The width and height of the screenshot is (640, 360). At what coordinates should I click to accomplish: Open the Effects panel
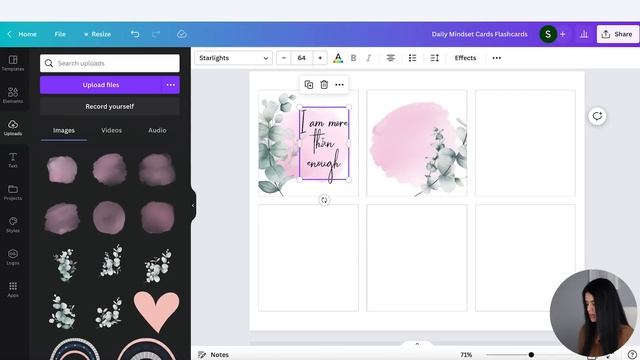click(465, 58)
